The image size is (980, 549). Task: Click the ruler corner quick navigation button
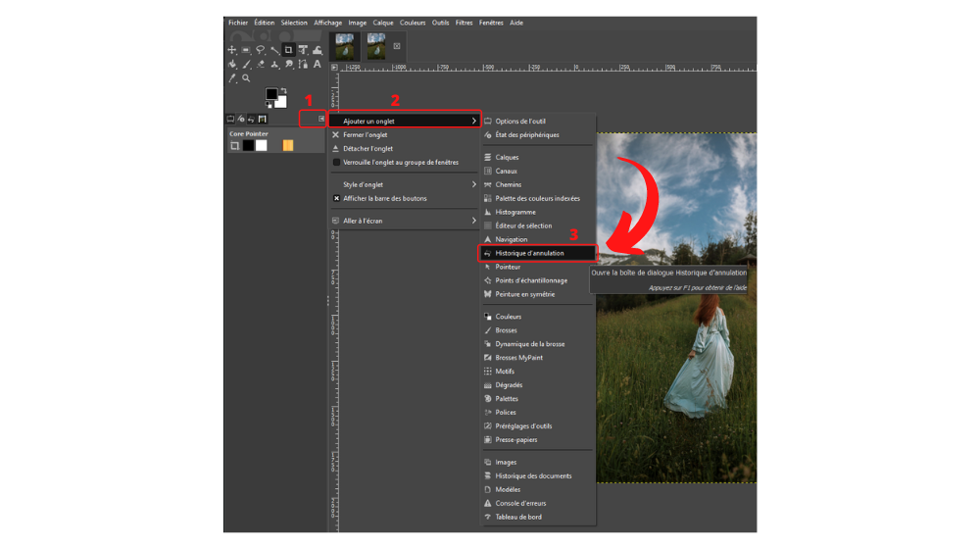tap(334, 67)
